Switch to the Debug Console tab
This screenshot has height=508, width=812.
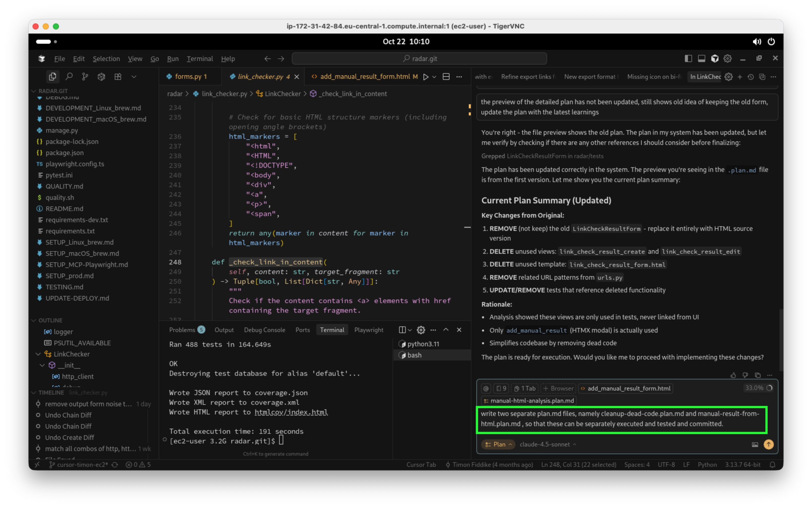click(264, 330)
